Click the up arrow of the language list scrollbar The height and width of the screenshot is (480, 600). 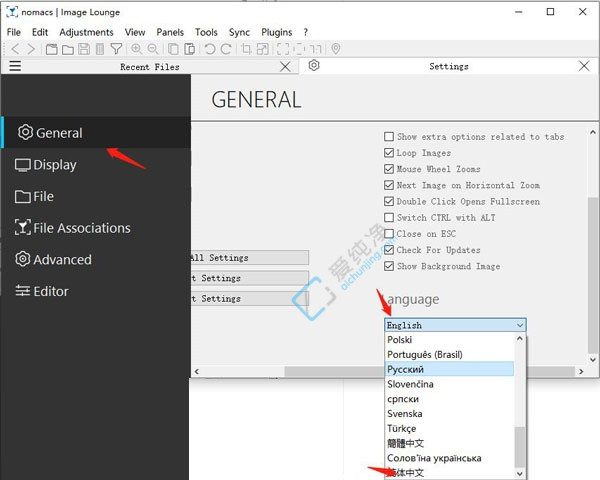coord(520,338)
